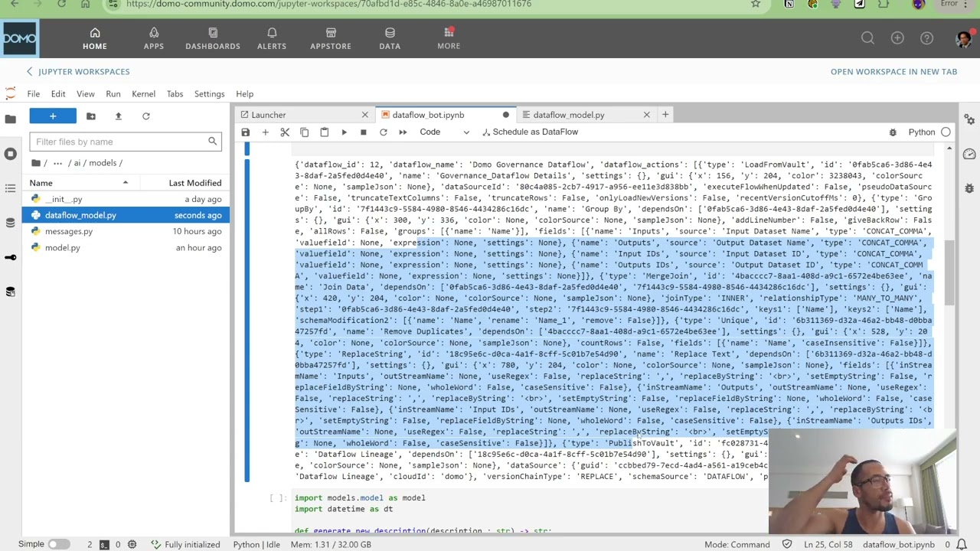The height and width of the screenshot is (551, 980).
Task: Select the __init__.py file
Action: [126, 199]
